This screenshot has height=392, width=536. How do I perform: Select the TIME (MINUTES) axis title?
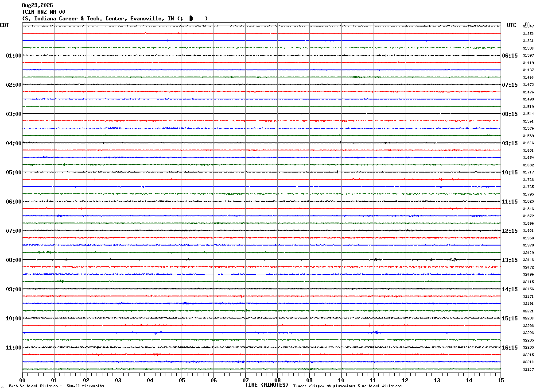tap(267, 385)
